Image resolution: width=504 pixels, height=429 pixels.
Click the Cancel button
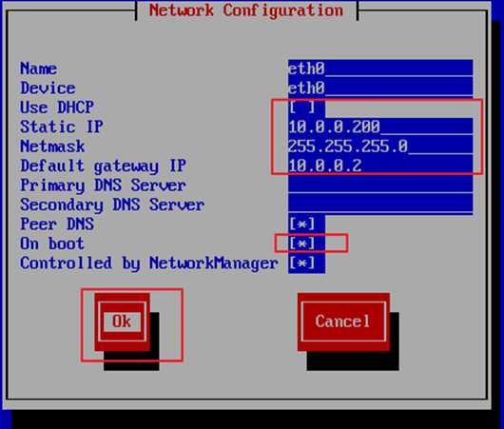coord(343,322)
